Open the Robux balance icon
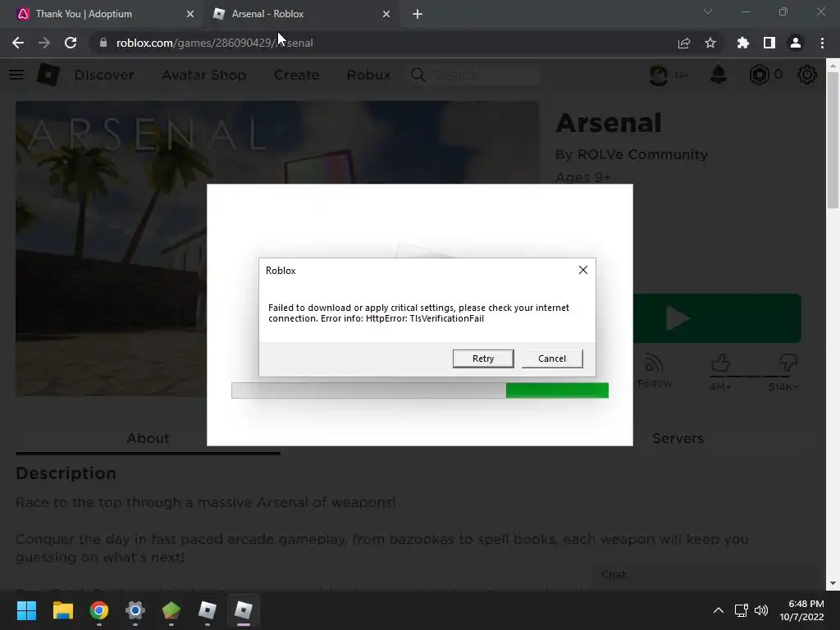This screenshot has height=630, width=840. (759, 75)
